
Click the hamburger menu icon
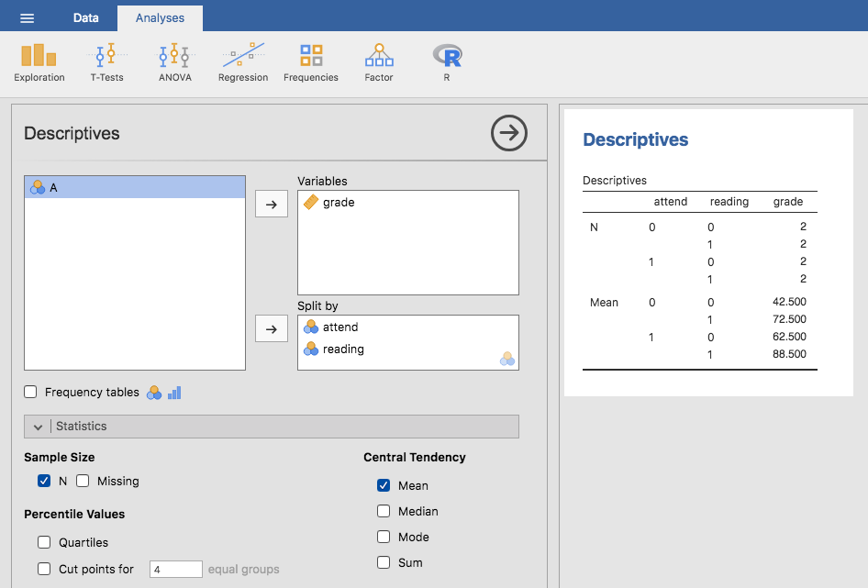coord(28,18)
